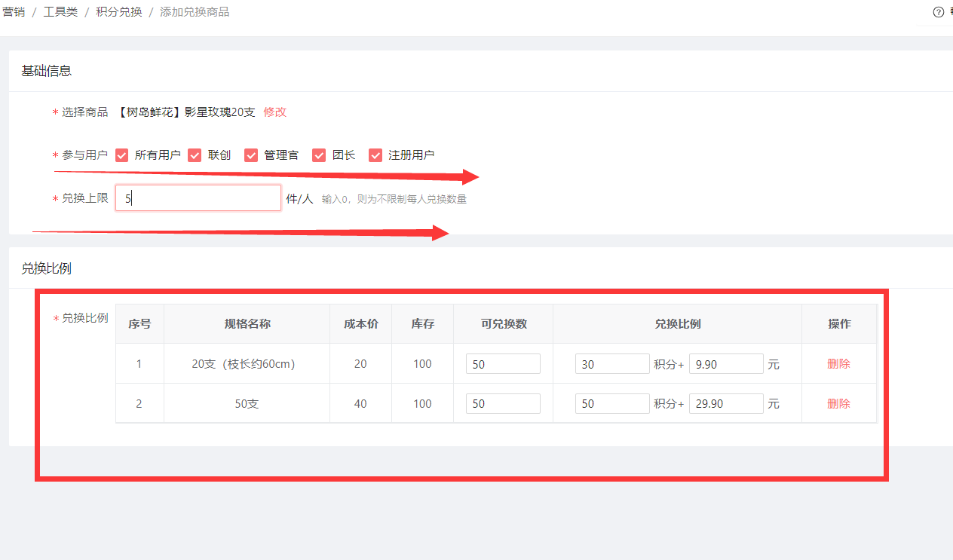The width and height of the screenshot is (953, 560).
Task: Toggle the 注册用户 checkbox
Action: pos(375,155)
